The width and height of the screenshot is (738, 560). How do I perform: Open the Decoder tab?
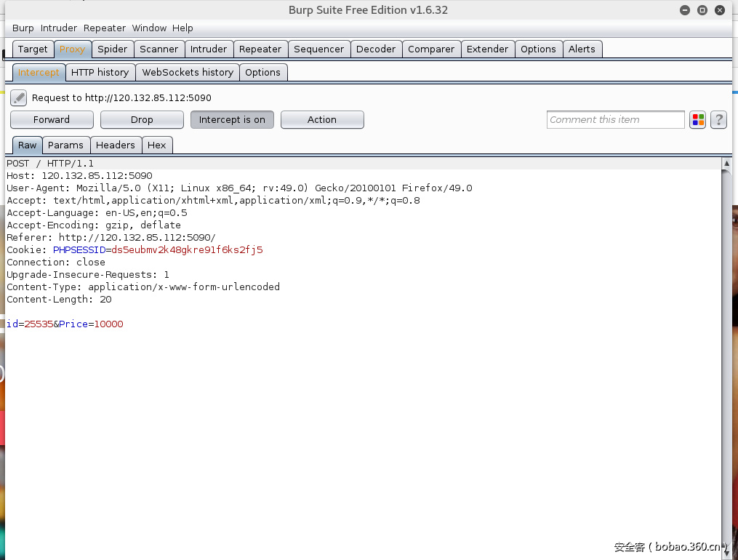click(x=376, y=49)
